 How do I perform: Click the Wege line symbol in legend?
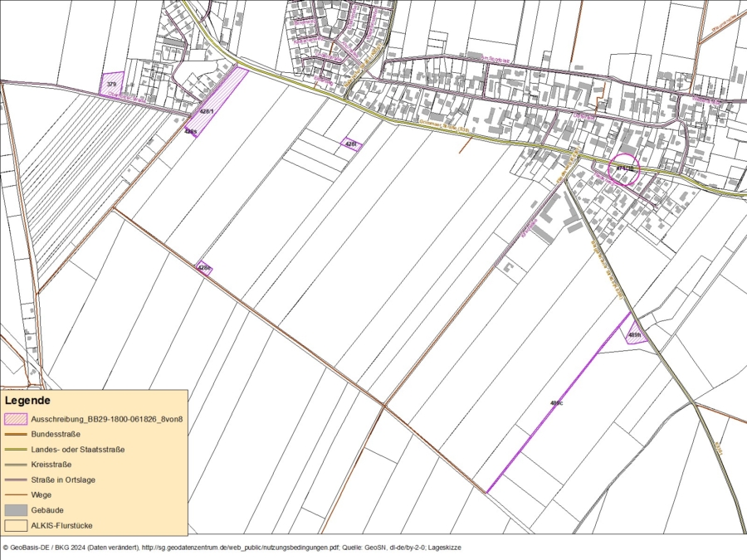tap(16, 494)
